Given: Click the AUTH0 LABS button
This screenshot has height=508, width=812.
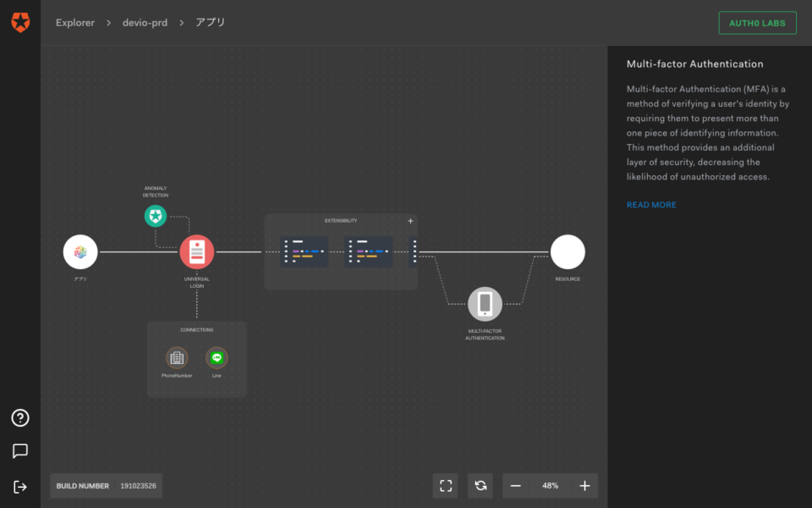Looking at the screenshot, I should coord(757,23).
